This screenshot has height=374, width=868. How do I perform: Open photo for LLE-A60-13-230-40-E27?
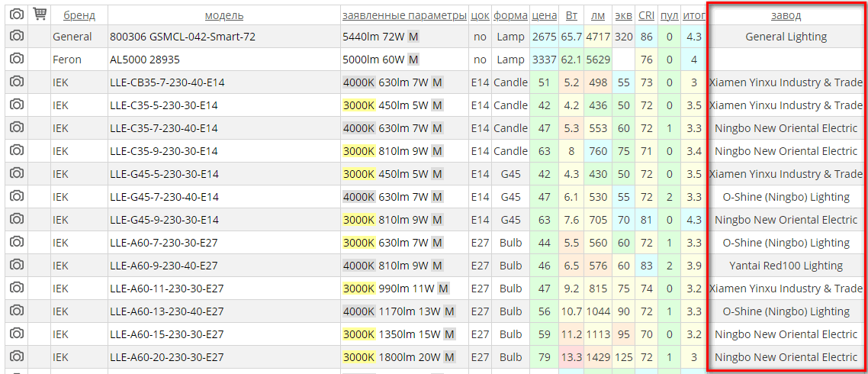17,311
